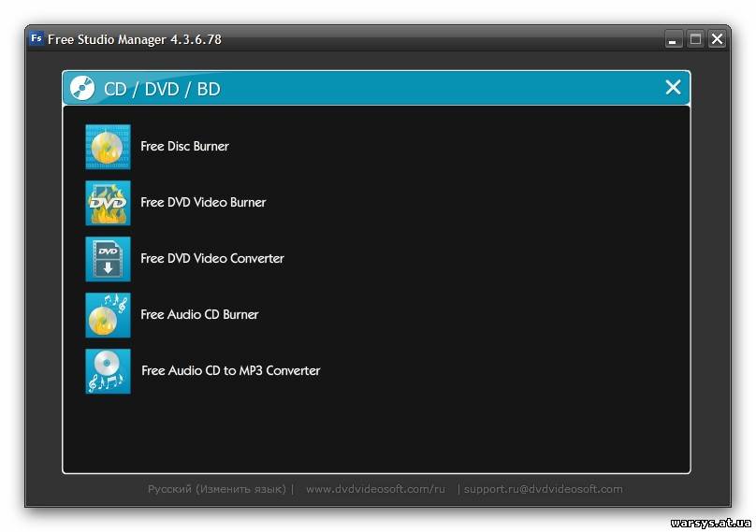
Task: Click the support.ru@dvdvideosoft.com email link
Action: coord(544,489)
